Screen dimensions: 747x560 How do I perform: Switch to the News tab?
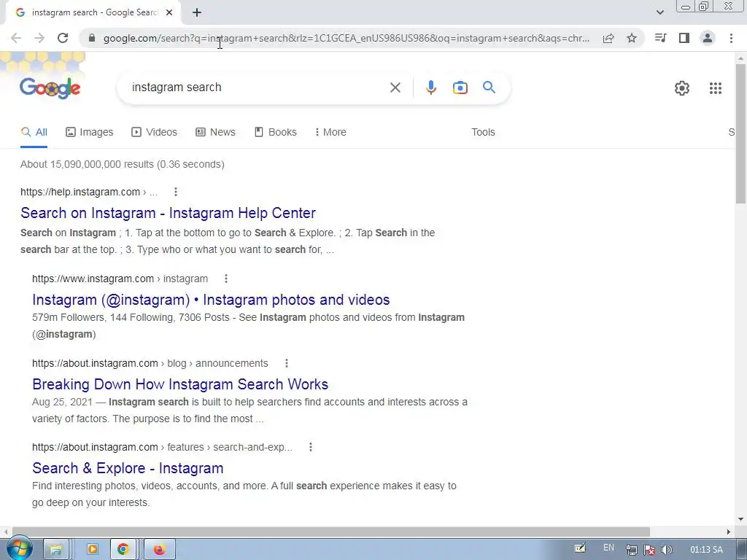[216, 133]
